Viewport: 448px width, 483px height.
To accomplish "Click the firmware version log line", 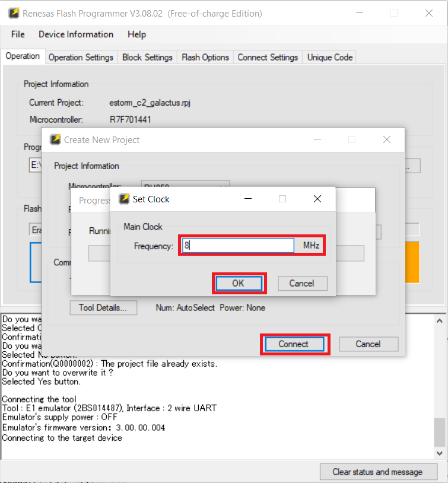I will click(84, 428).
